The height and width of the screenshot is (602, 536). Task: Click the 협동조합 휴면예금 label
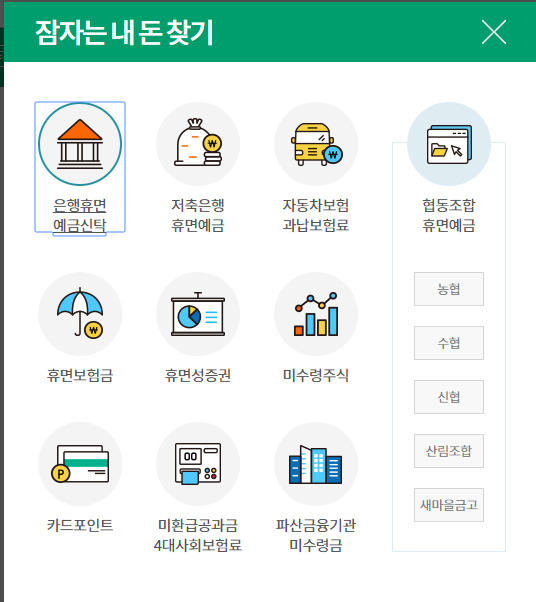(x=449, y=215)
